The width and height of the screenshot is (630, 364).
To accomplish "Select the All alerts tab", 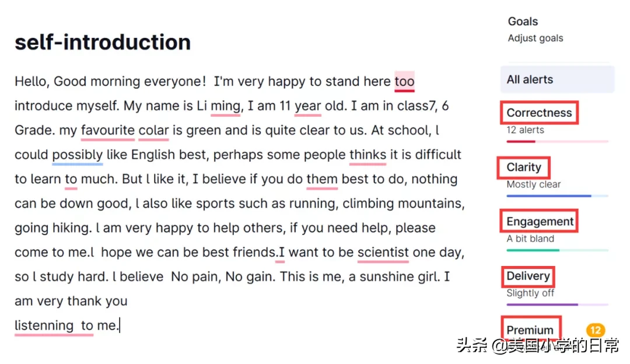I will point(557,79).
